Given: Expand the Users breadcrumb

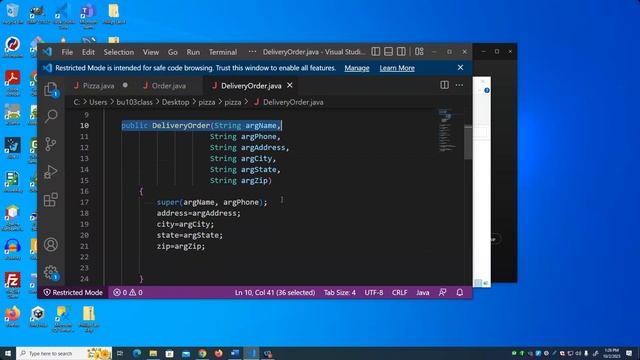Looking at the screenshot, I should 98,102.
